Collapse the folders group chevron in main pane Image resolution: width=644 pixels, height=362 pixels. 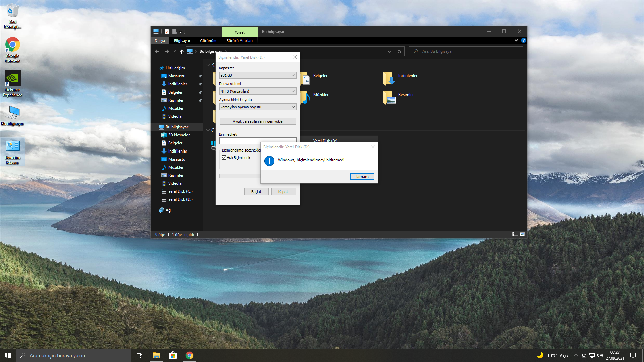point(208,65)
